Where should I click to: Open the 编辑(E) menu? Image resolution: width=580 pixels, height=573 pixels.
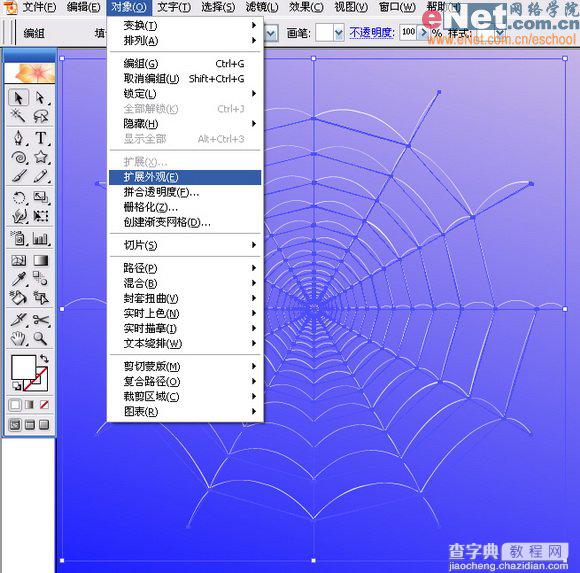pyautogui.click(x=84, y=7)
